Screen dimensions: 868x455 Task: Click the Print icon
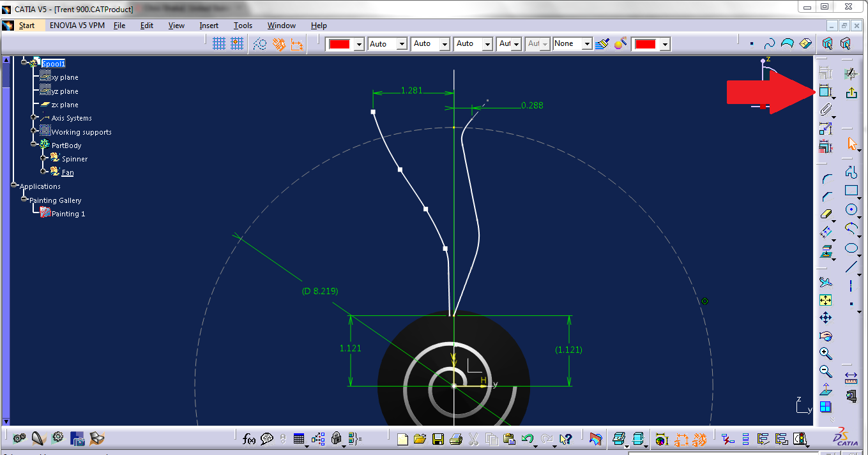(x=456, y=439)
